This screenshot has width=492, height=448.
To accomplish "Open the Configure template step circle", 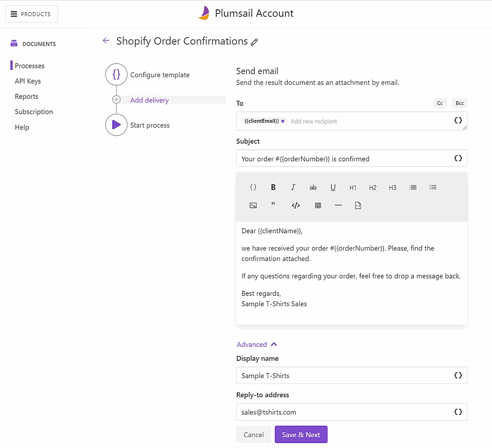I will 116,74.
